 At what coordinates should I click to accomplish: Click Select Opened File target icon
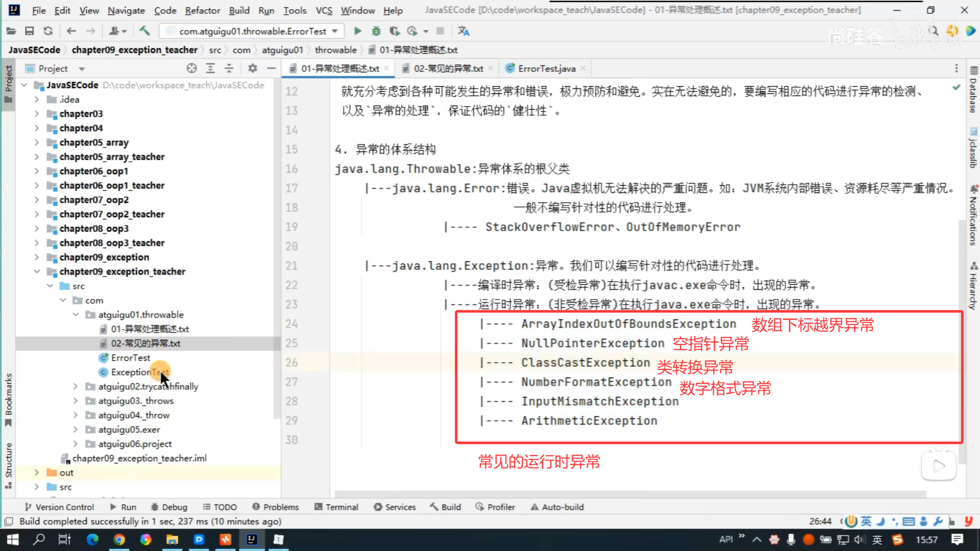(x=191, y=68)
